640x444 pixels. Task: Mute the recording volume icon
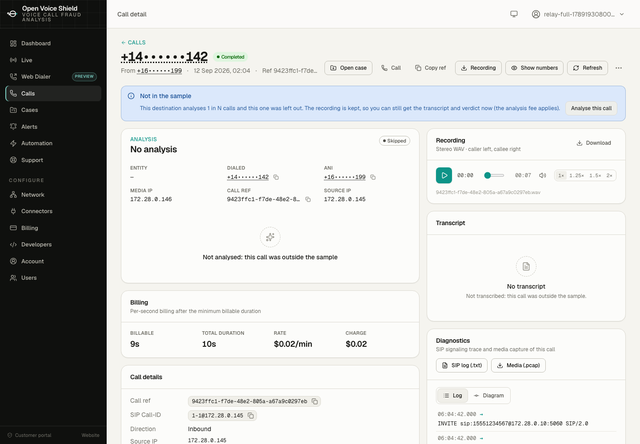542,175
